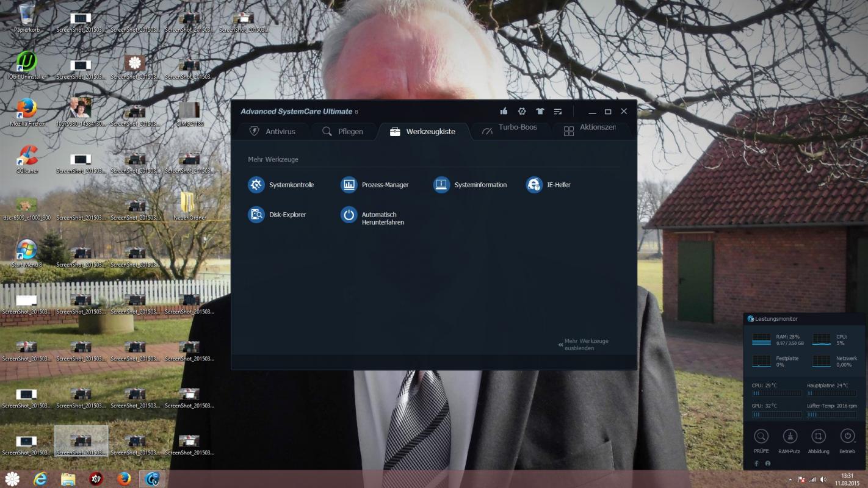The image size is (868, 488).
Task: Click the volume speaker tray icon
Action: click(x=823, y=479)
